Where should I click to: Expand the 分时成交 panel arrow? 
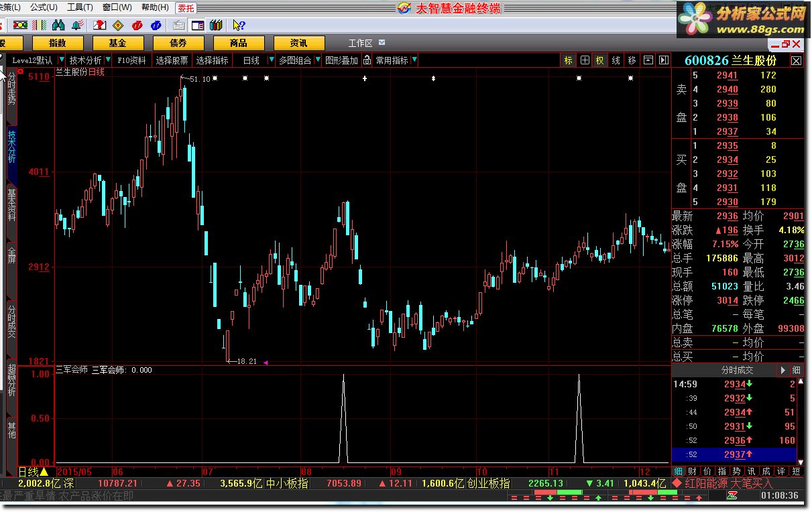782,370
